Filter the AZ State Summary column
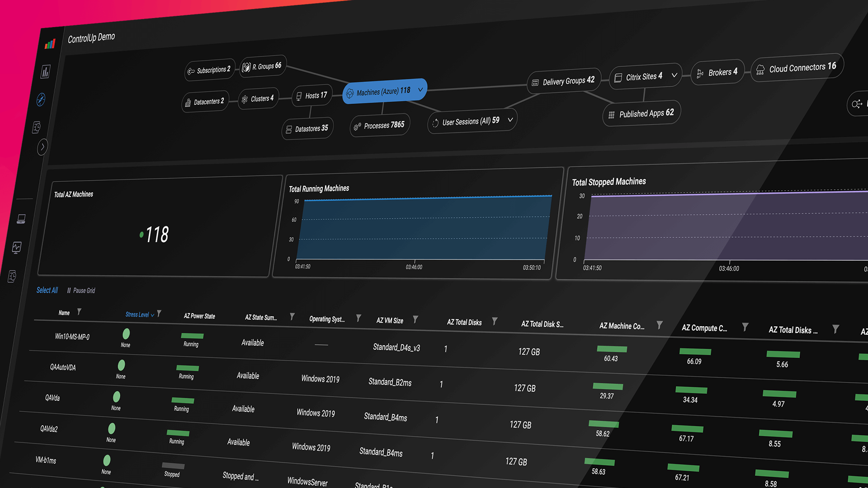The height and width of the screenshot is (488, 868). 292,317
